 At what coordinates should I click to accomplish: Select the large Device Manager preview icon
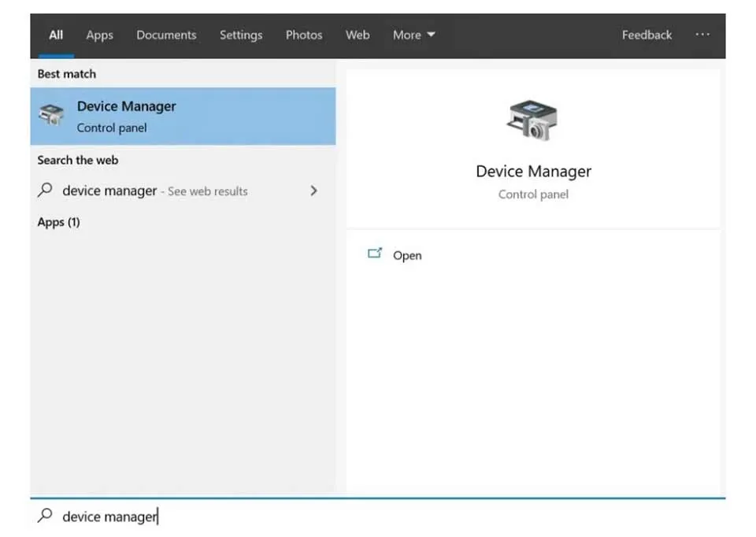(x=533, y=119)
